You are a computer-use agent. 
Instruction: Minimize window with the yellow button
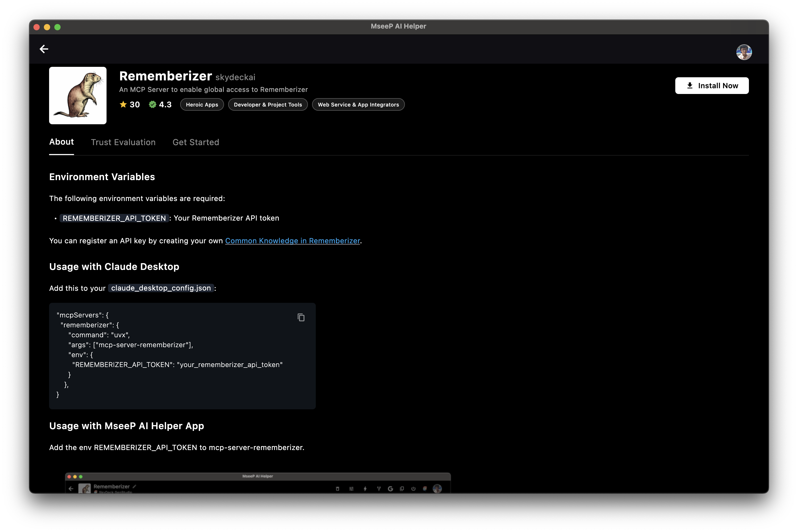[x=47, y=27]
